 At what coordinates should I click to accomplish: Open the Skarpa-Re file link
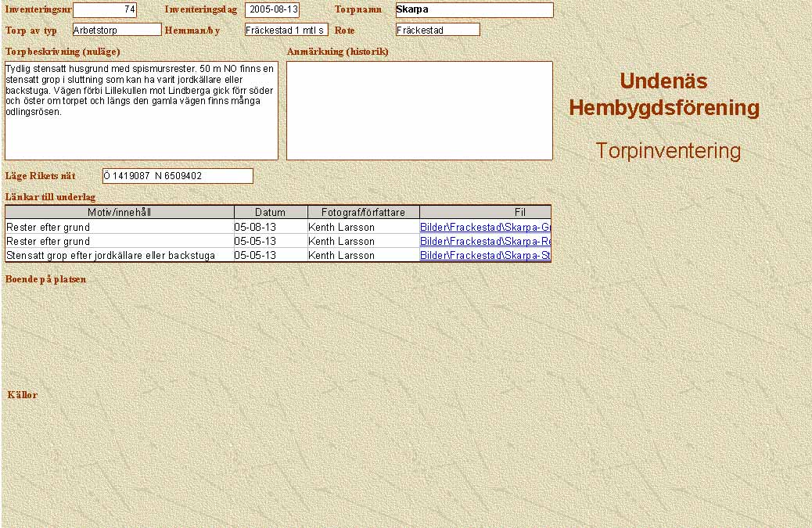(485, 242)
